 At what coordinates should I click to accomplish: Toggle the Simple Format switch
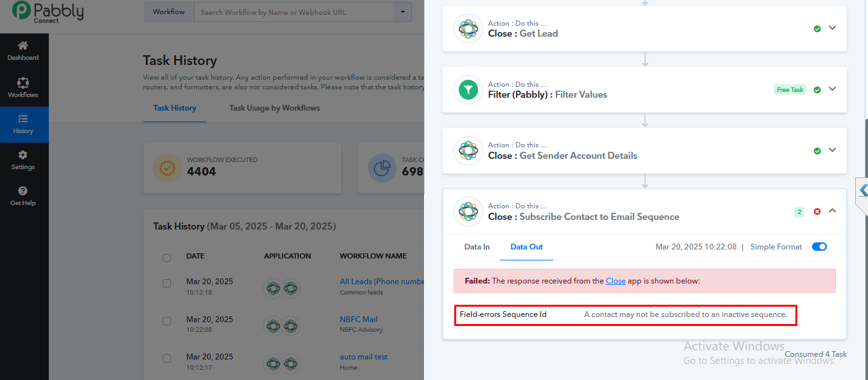click(x=819, y=247)
